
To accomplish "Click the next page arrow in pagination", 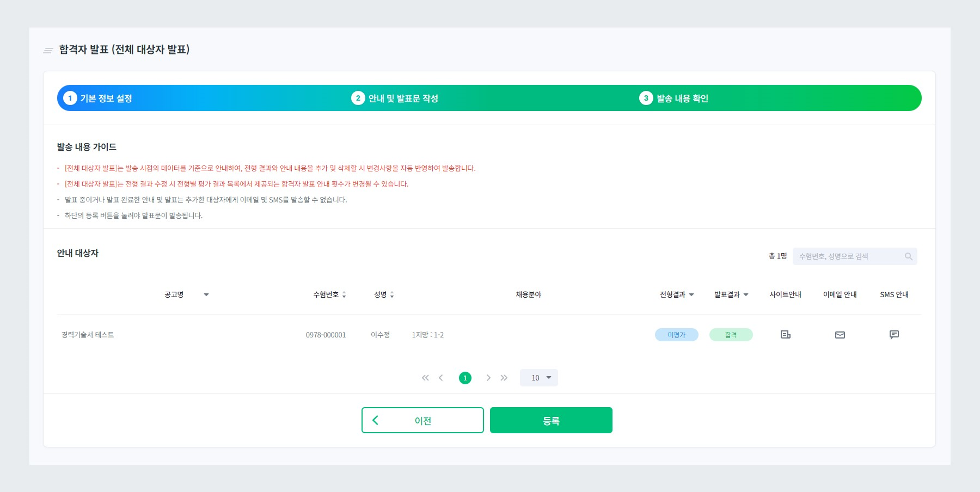I will coord(488,377).
